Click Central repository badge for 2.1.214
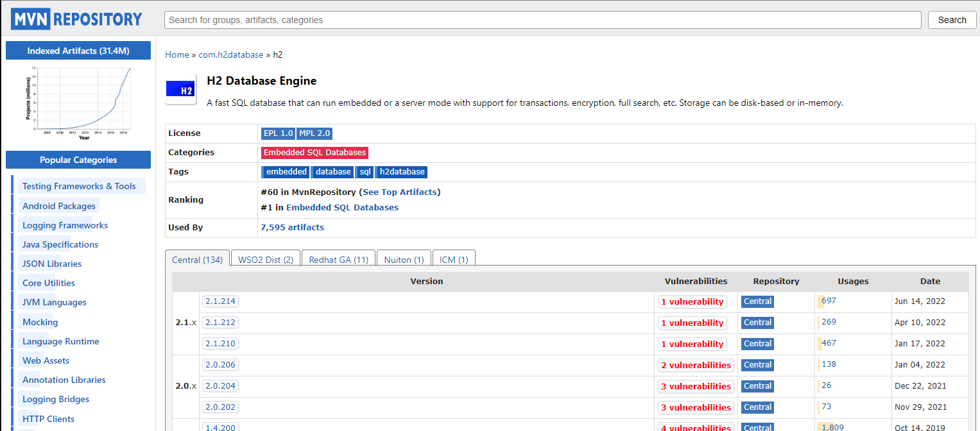 [757, 301]
